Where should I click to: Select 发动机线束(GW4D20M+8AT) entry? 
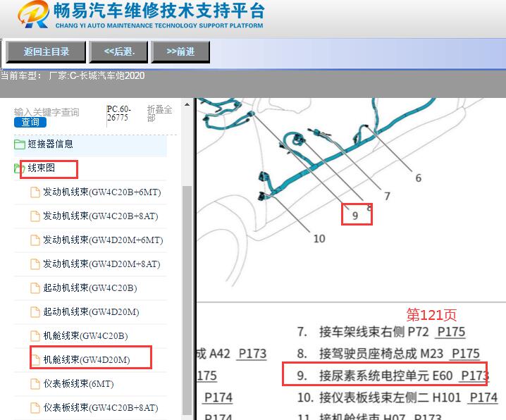pos(101,264)
